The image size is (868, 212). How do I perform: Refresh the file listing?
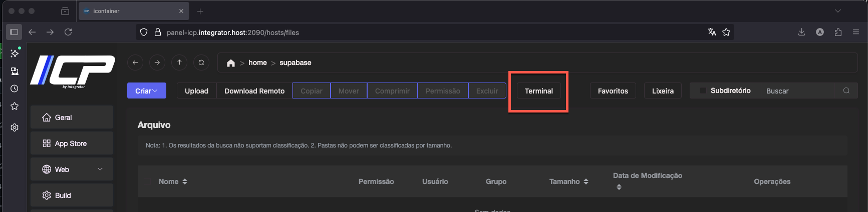click(x=201, y=62)
